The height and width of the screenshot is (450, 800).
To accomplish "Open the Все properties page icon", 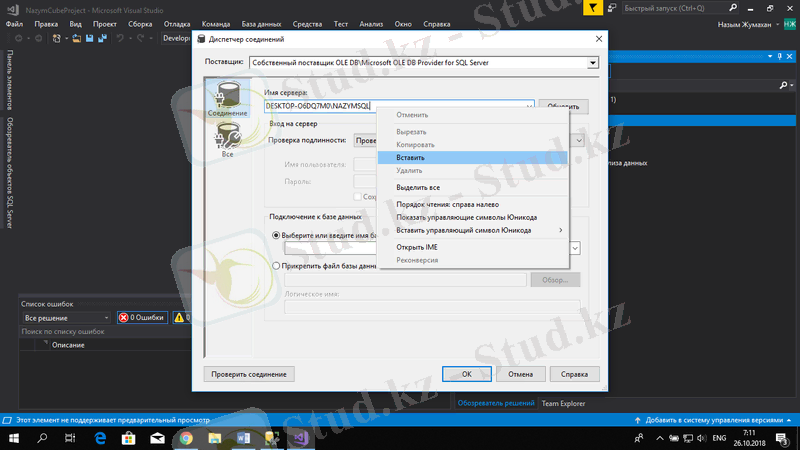I will click(x=228, y=139).
